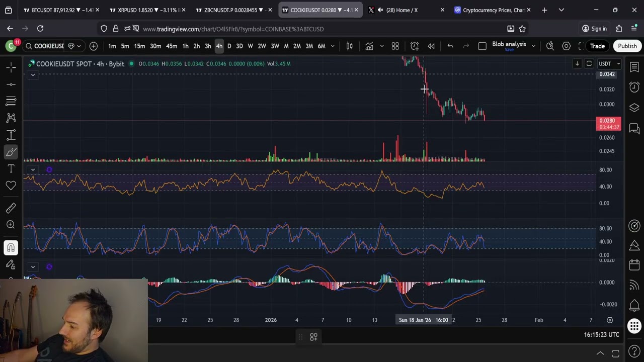
Task: Open the heart icons tool
Action: pos(11,186)
